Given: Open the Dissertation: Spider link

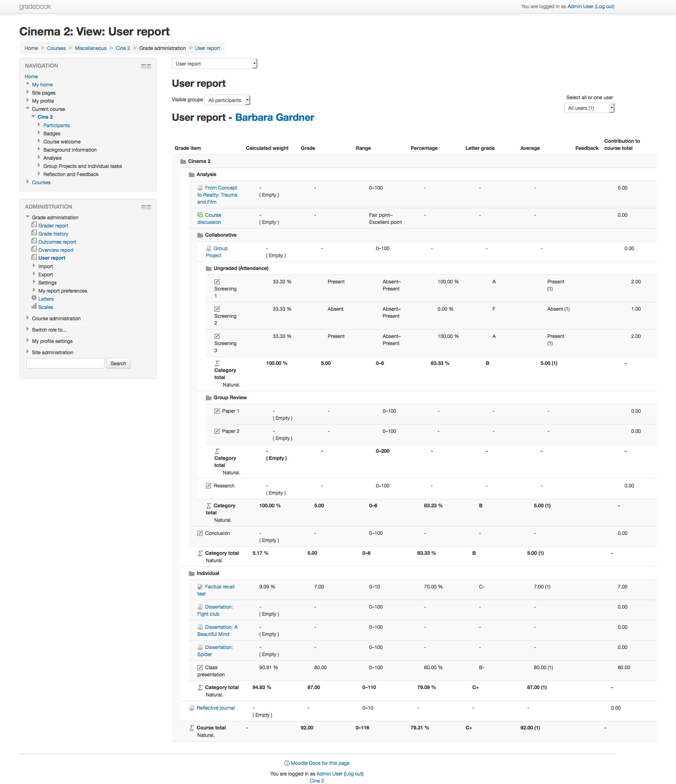Looking at the screenshot, I should click(x=215, y=651).
